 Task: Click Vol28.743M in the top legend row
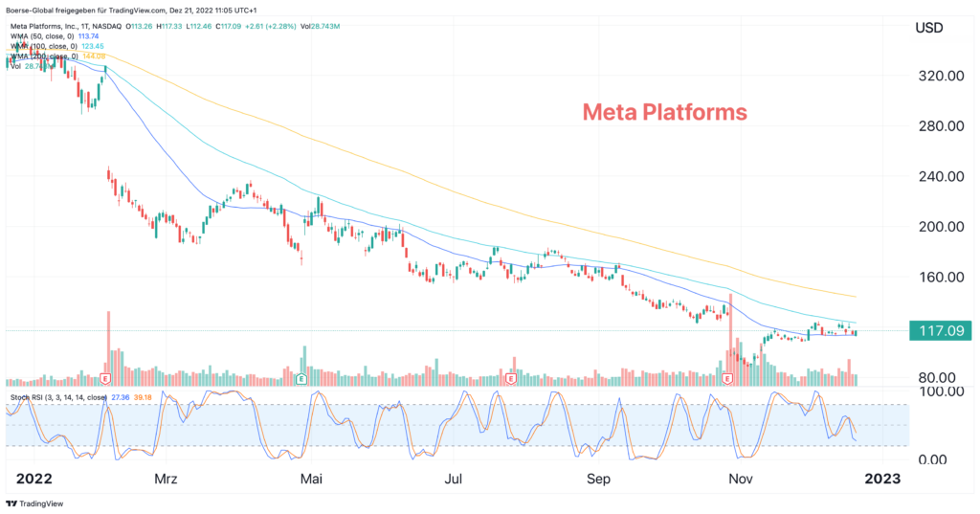pyautogui.click(x=320, y=26)
